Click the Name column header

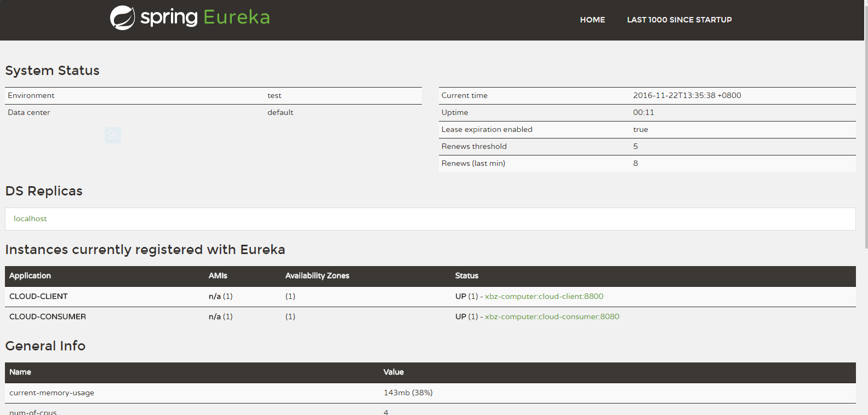click(20, 372)
